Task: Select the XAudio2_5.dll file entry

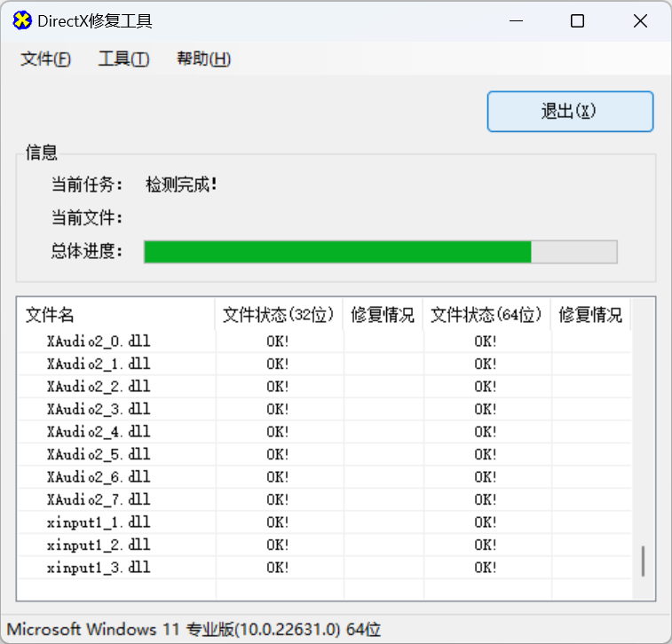Action: click(99, 454)
